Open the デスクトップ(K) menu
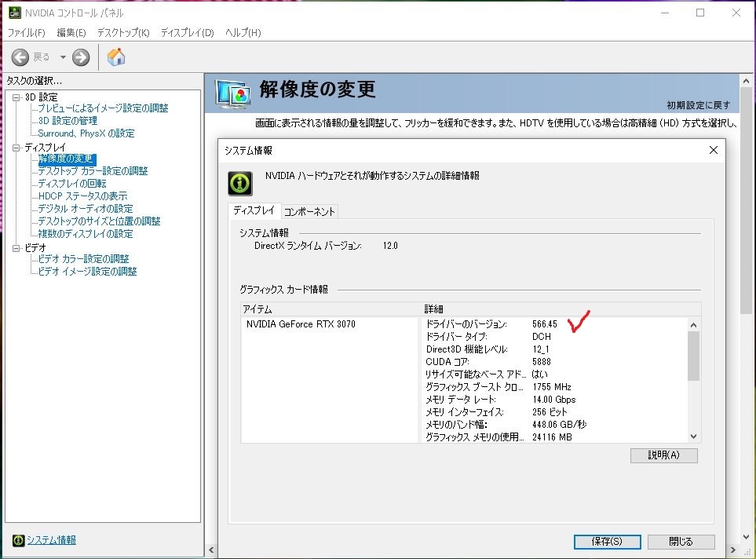This screenshot has width=756, height=559. point(123,33)
